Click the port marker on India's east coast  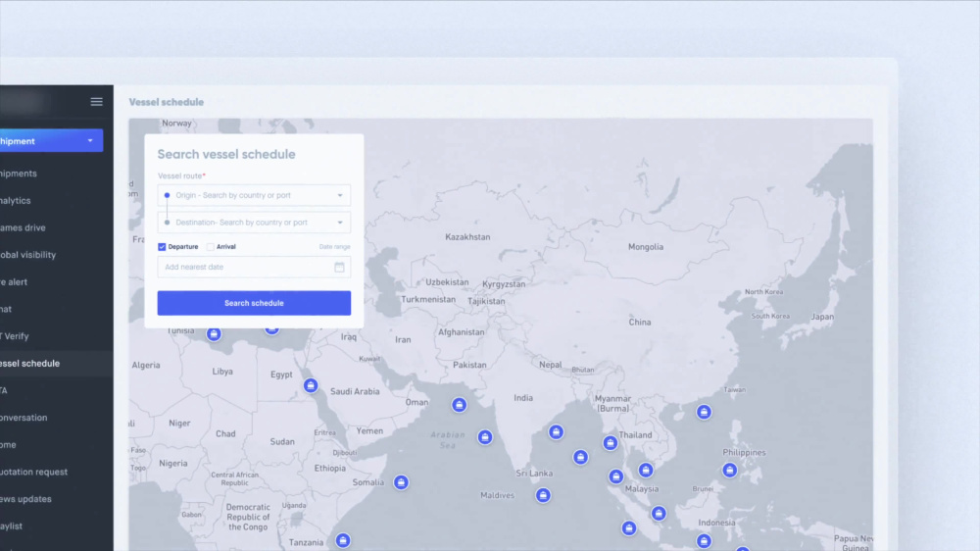point(557,431)
